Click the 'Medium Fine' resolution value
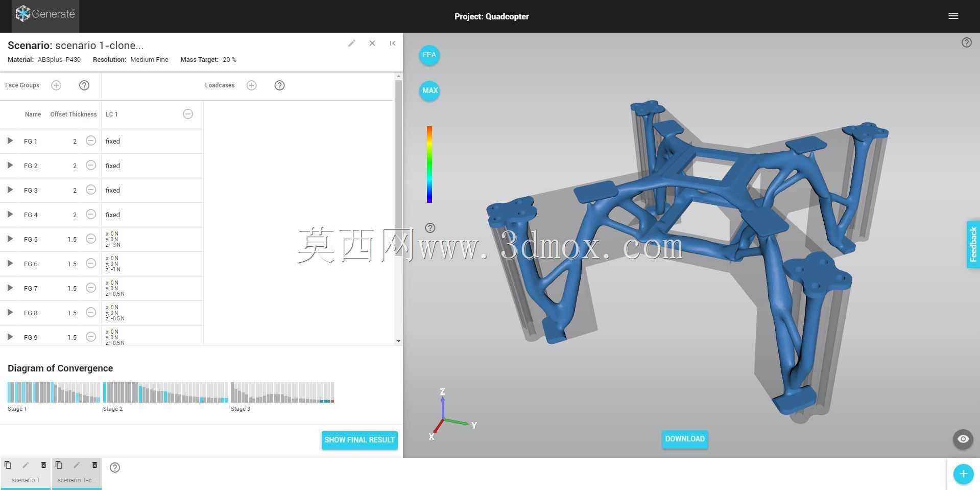980x490 pixels. [149, 60]
